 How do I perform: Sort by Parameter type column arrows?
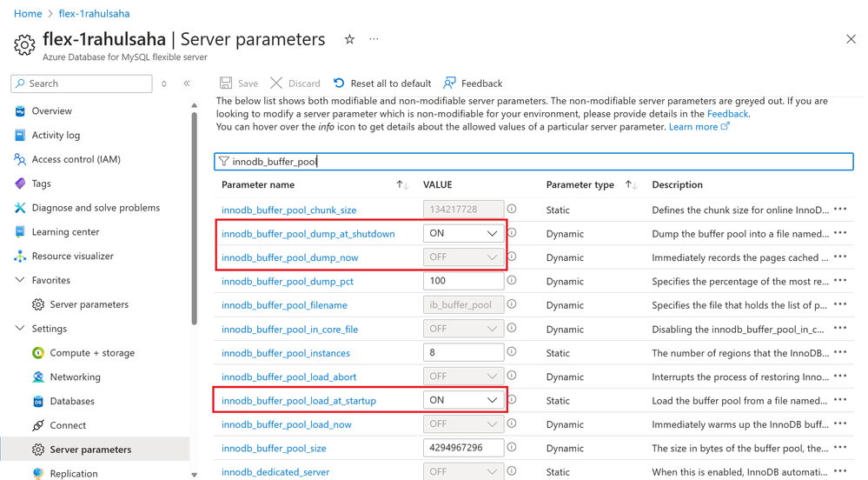tap(631, 184)
